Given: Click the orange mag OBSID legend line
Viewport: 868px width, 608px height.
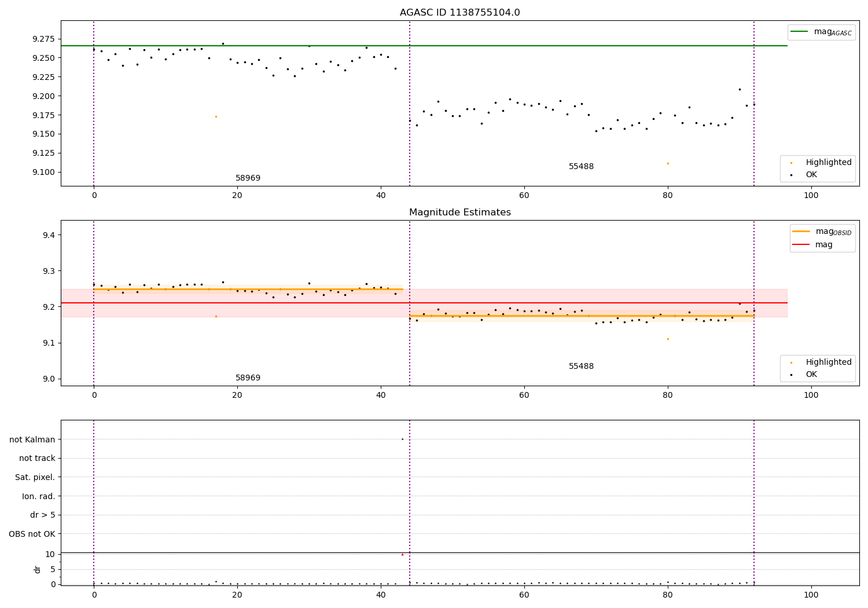Looking at the screenshot, I should point(801,232).
